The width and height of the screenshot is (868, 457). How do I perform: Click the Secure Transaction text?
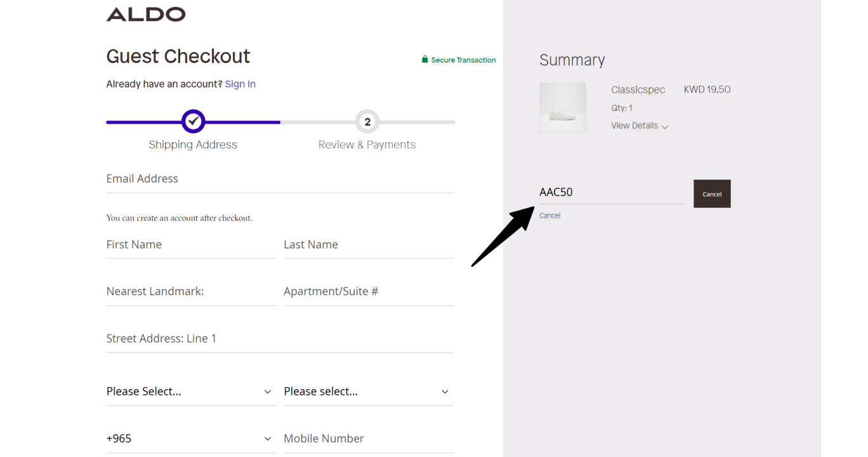463,60
